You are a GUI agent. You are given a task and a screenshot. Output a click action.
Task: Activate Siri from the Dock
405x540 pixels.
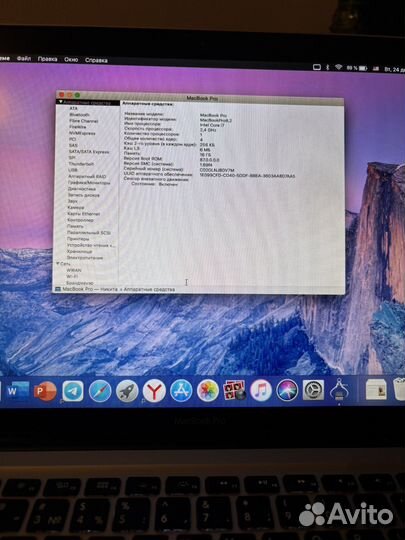coord(287,390)
